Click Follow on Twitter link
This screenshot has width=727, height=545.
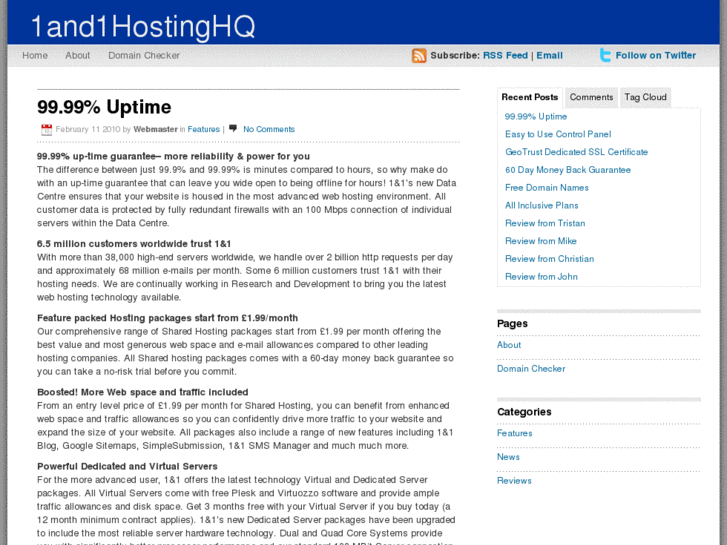(x=656, y=55)
